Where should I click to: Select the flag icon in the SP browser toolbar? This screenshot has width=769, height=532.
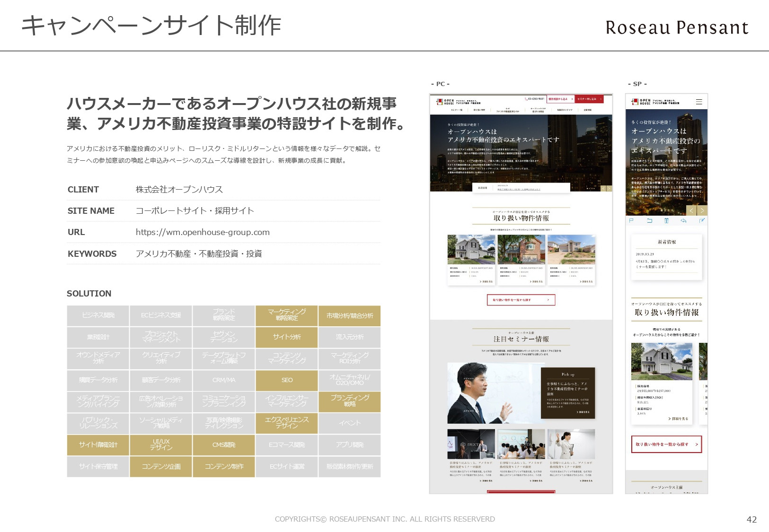[x=631, y=221]
